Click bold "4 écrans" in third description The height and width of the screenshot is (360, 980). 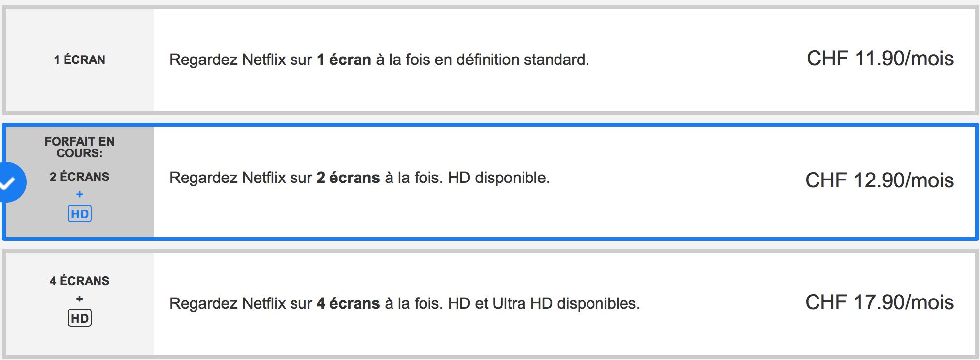(x=348, y=304)
